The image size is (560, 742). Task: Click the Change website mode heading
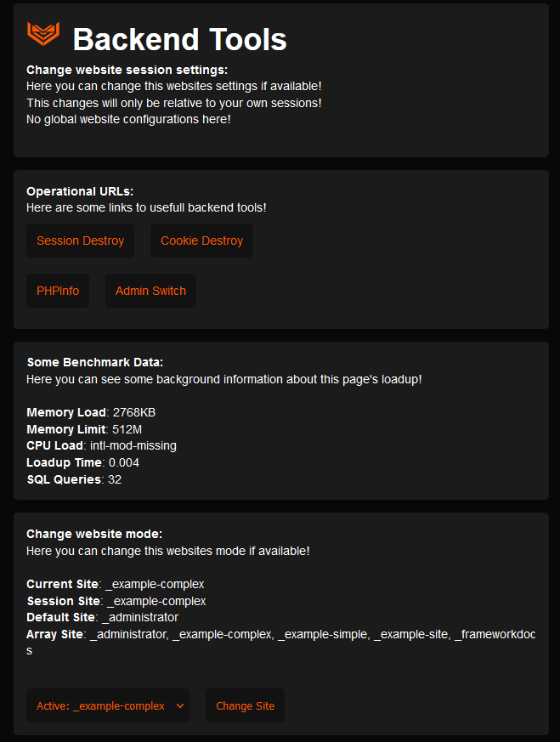pos(94,534)
